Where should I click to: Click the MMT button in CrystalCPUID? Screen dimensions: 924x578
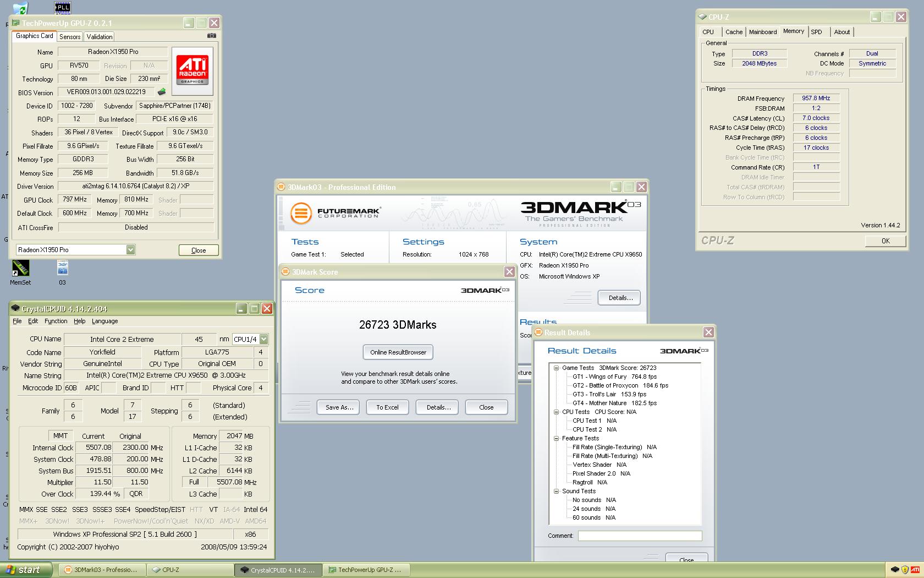tap(61, 435)
